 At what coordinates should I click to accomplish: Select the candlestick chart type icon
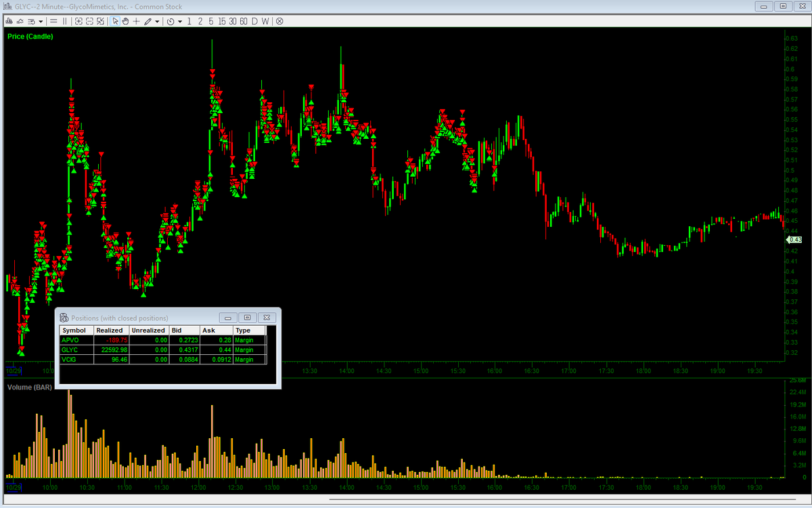[9, 21]
